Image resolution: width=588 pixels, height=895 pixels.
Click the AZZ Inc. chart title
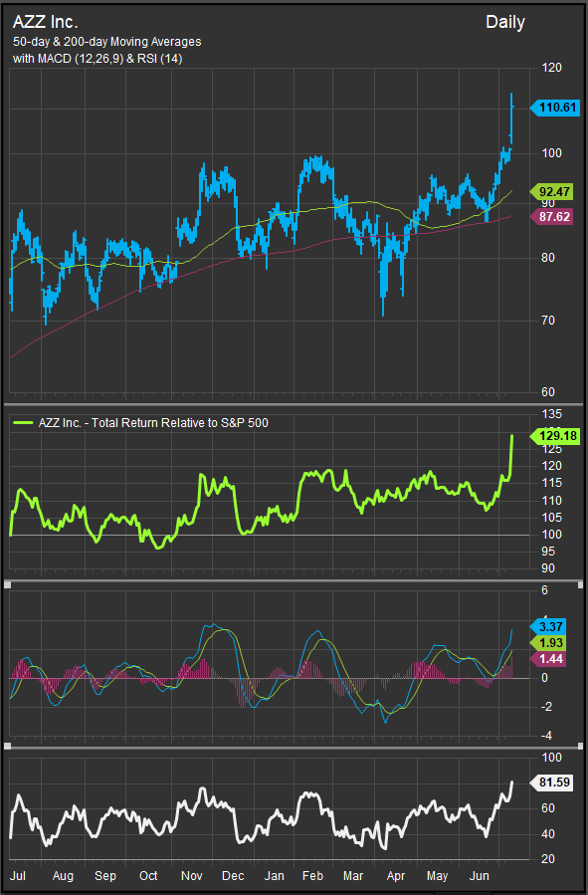[45, 22]
